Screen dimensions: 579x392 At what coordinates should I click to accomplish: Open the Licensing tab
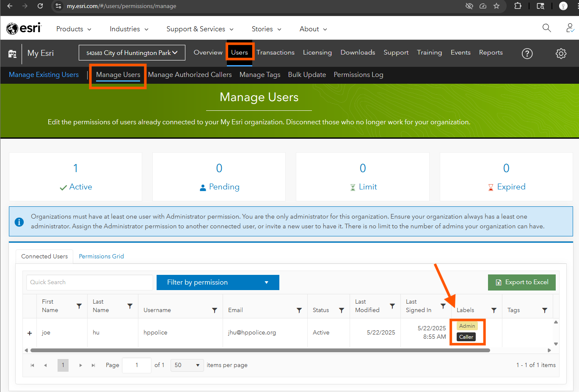click(x=317, y=52)
